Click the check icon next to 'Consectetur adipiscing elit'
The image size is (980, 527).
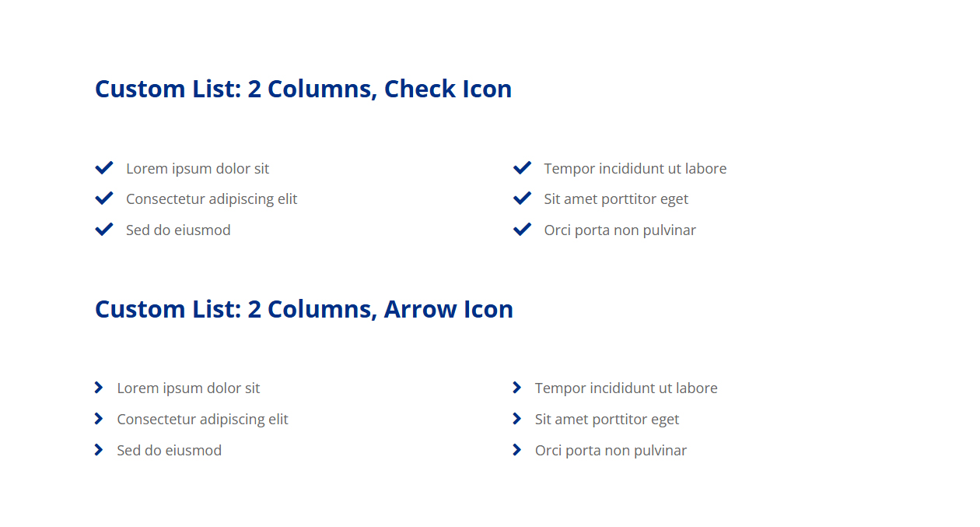(x=104, y=199)
